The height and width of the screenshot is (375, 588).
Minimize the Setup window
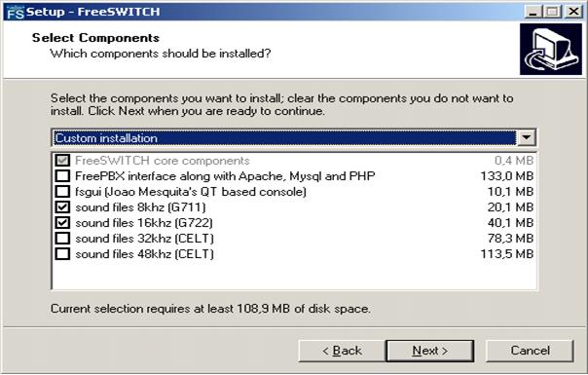tap(533, 12)
